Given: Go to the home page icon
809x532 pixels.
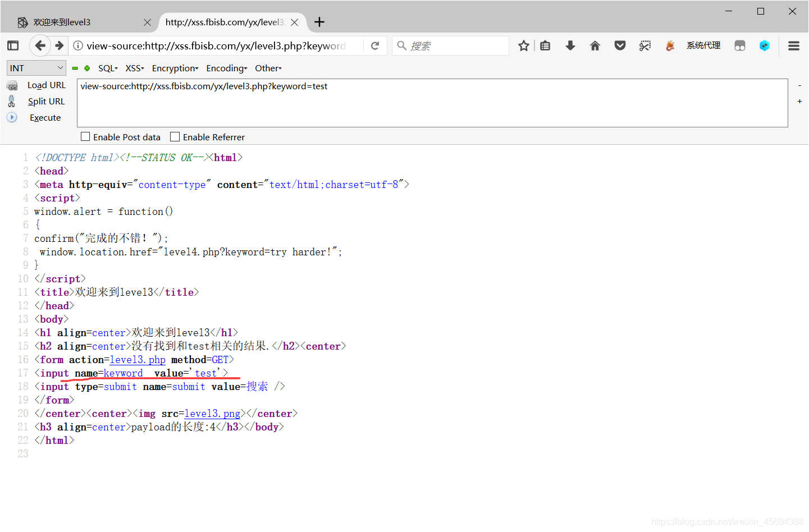Looking at the screenshot, I should coord(595,45).
